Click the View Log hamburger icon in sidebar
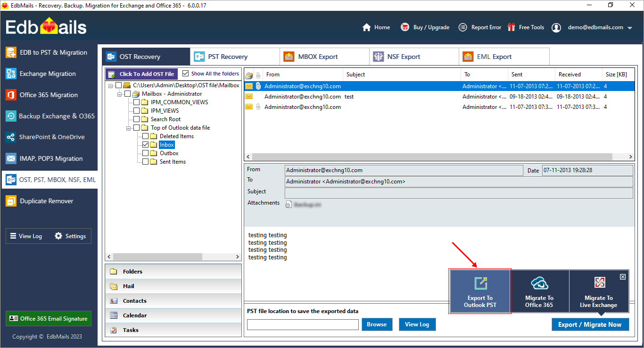This screenshot has height=348, width=644. [13, 236]
